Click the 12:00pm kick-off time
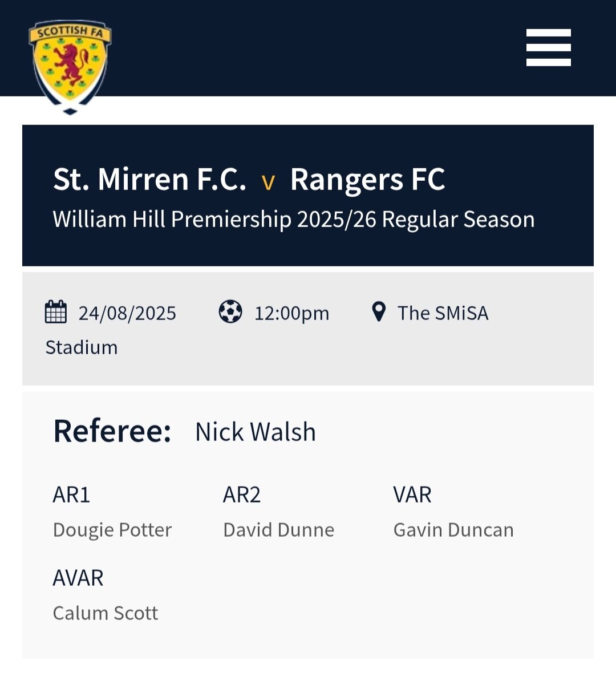Screen dimensions: 616x697 coord(291,313)
